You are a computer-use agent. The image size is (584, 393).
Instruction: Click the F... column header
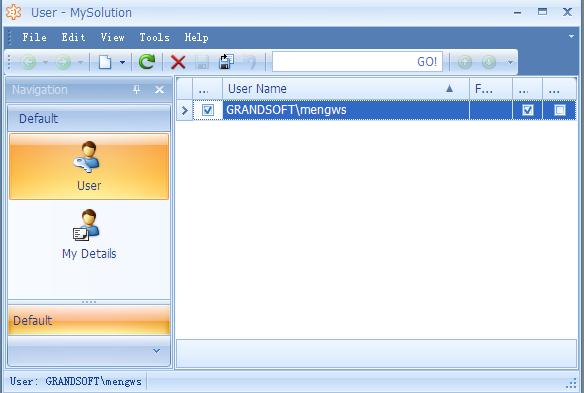[491, 89]
